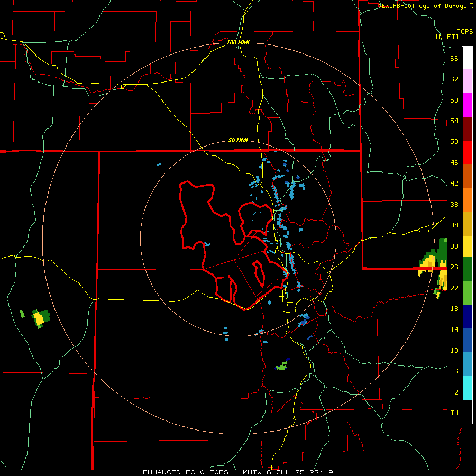Click the TOPS legend title
476x476 pixels.
(465, 31)
